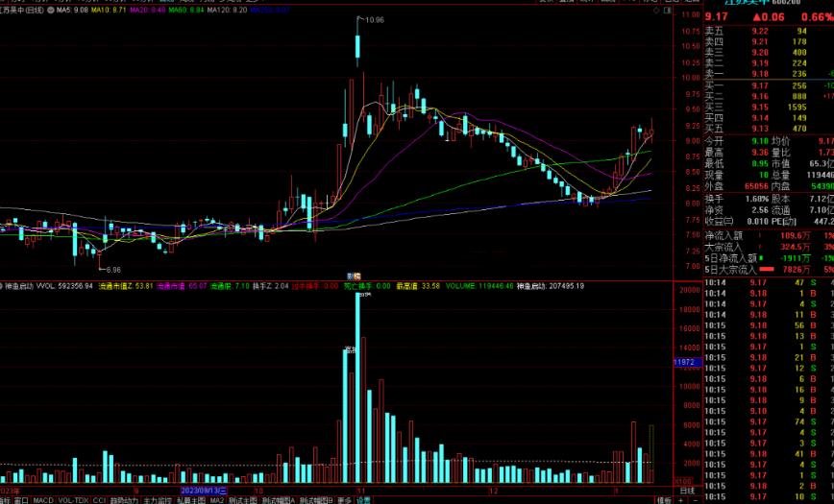This screenshot has height=504, width=834.
Task: Select the 测试辅图A indicator tab
Action: point(279,500)
